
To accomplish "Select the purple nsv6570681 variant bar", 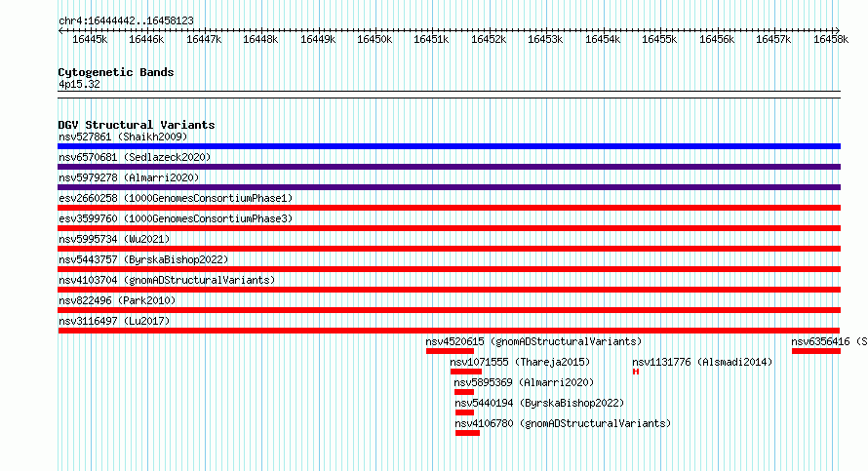I will (449, 167).
